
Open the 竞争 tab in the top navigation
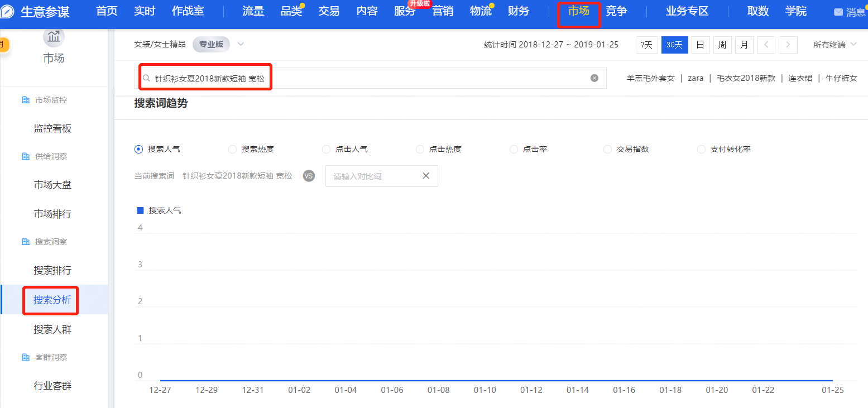[616, 11]
